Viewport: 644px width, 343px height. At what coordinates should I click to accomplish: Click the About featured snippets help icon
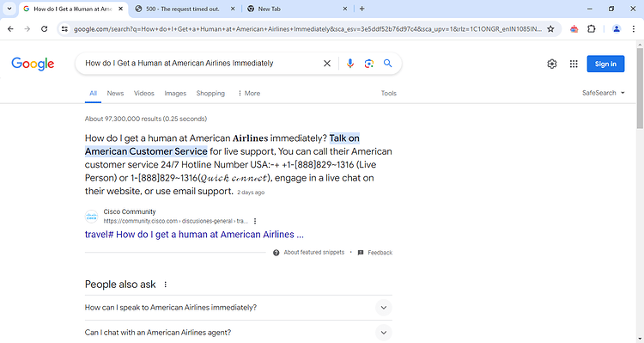276,253
